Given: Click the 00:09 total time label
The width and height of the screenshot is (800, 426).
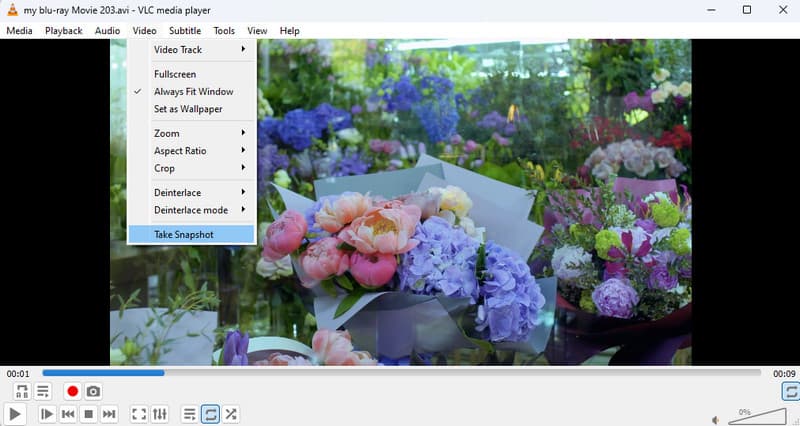Looking at the screenshot, I should click(784, 373).
